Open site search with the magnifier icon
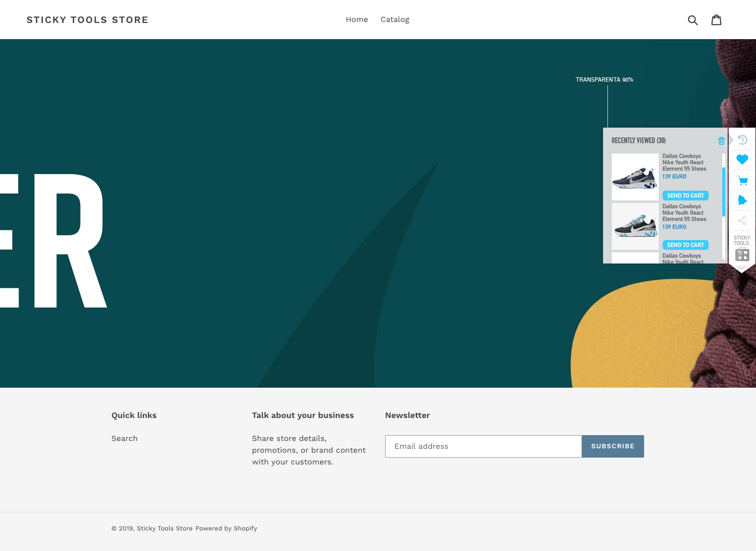756x551 pixels. coord(693,20)
